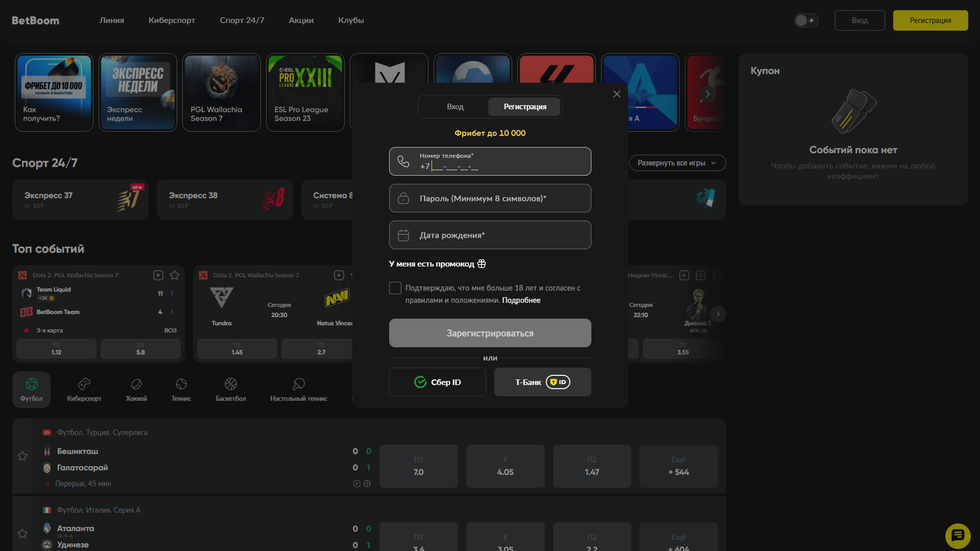Click the gift promo code icon
Screen dimensions: 980x551
pos(482,264)
